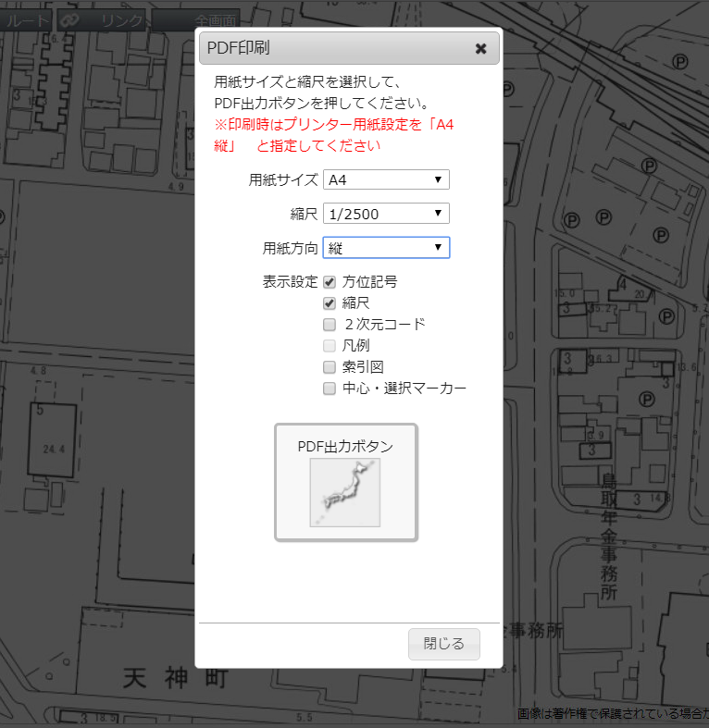
Task: Open the 用紙サイズ dropdown showing A4
Action: click(386, 179)
